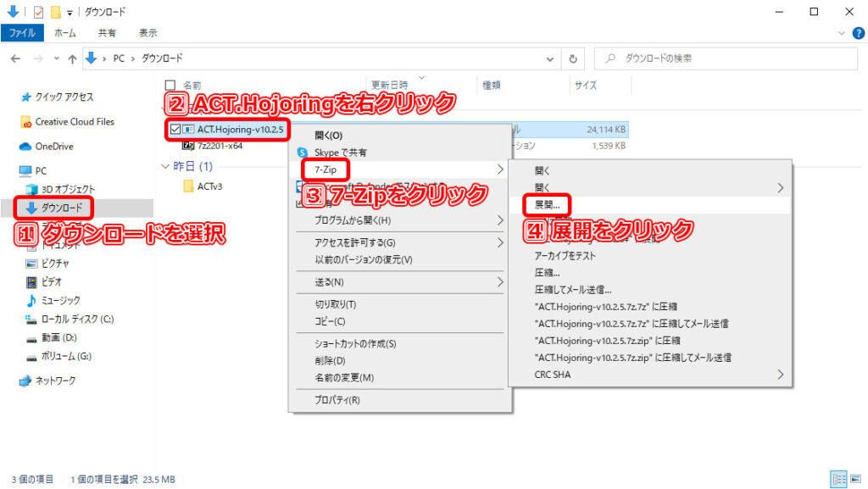Toggle the select-all checkbox in header
Screen dimensions: 868x489
point(170,86)
